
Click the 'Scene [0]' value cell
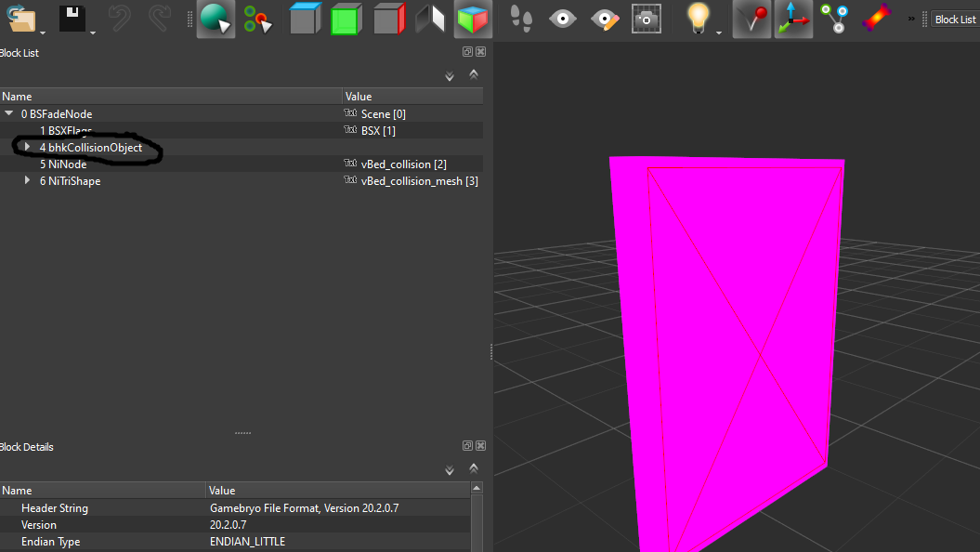click(x=383, y=113)
